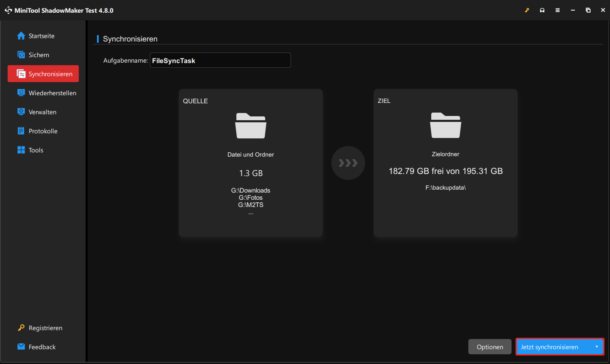This screenshot has height=364, width=610.
Task: Open the Sichern section
Action: pyautogui.click(x=43, y=55)
